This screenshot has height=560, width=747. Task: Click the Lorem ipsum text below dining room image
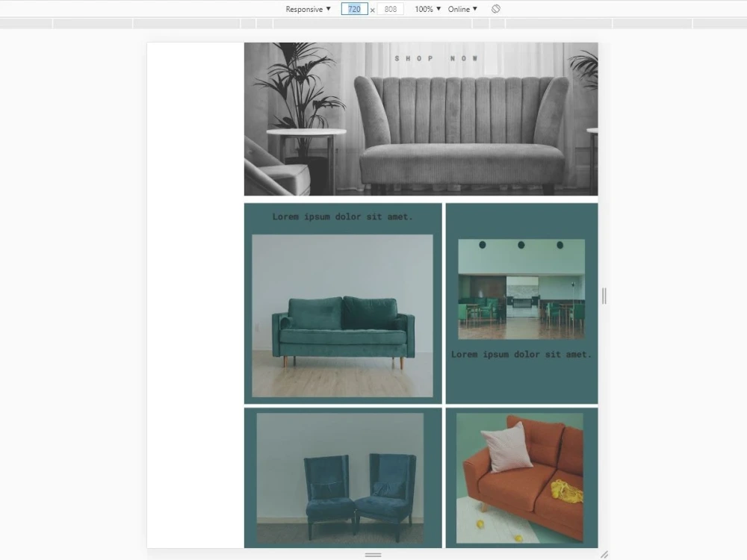[521, 355]
